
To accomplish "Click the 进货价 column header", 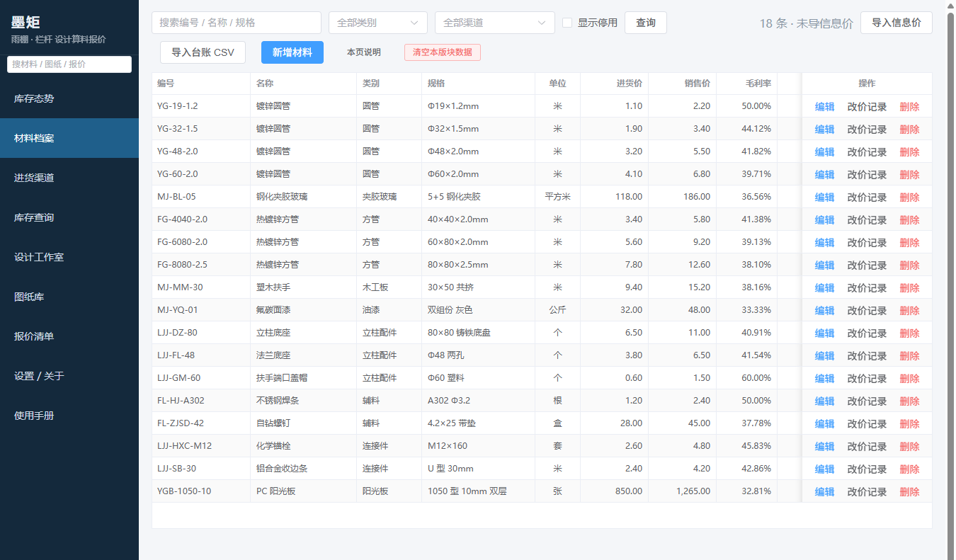I will [615, 84].
